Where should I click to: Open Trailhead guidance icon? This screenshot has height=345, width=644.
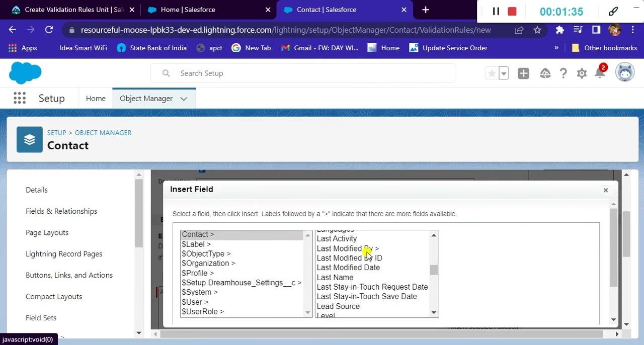[545, 73]
